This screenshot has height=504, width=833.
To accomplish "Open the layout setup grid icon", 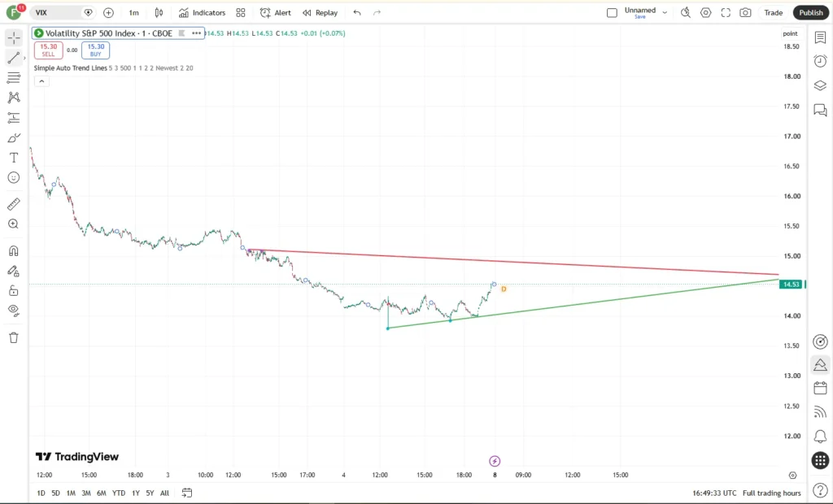I will click(241, 13).
